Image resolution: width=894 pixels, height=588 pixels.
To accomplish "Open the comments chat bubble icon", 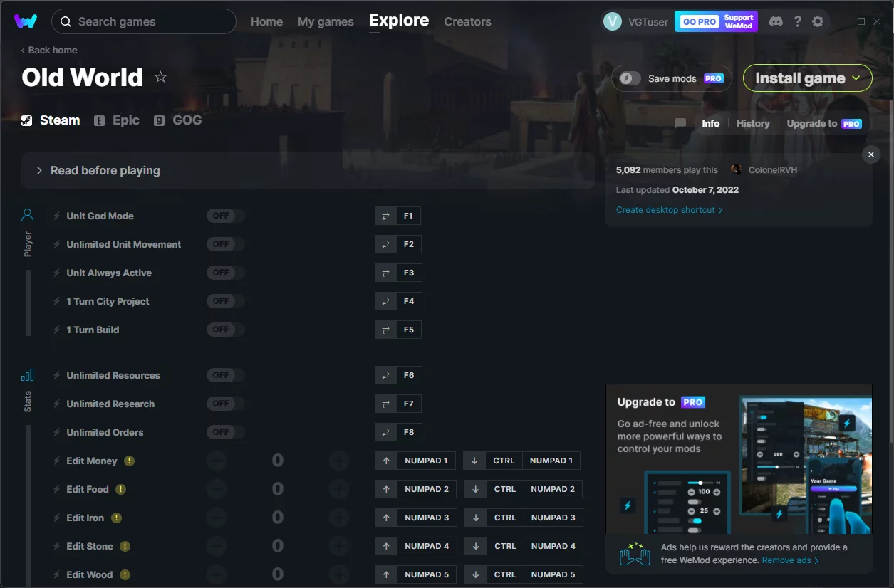I will click(x=680, y=123).
